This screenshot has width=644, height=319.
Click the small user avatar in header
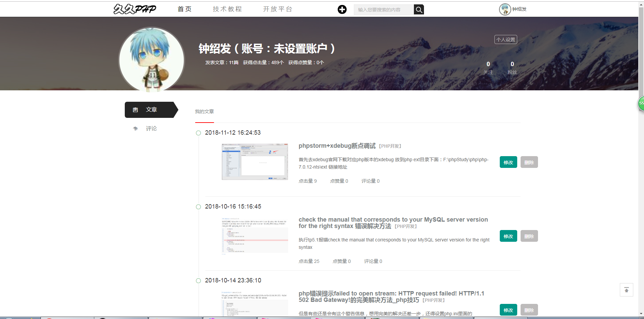[x=504, y=9]
